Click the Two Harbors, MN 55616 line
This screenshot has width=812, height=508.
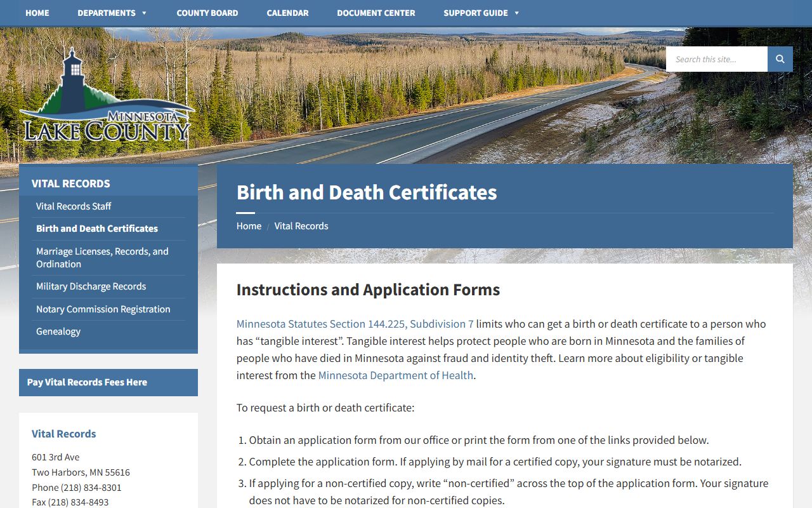[81, 472]
